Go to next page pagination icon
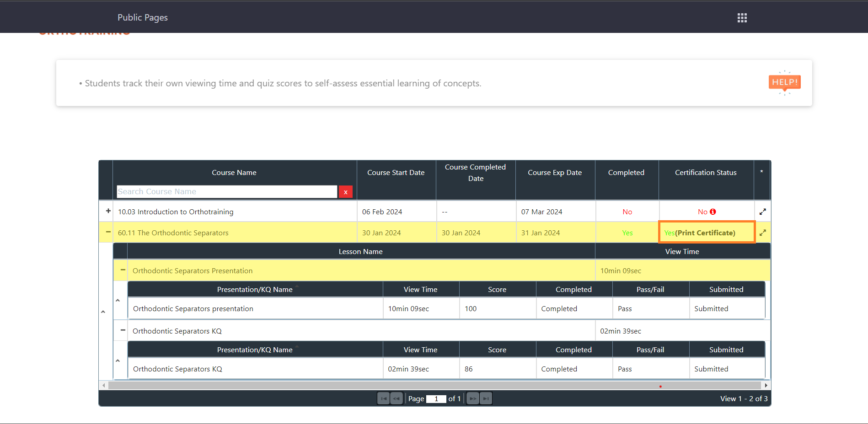 pyautogui.click(x=473, y=398)
